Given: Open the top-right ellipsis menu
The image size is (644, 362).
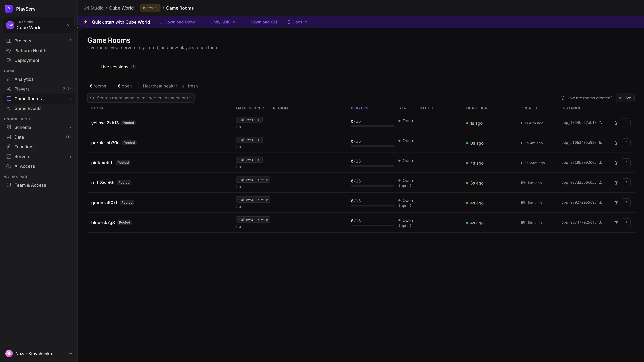Looking at the screenshot, I should tap(633, 8).
